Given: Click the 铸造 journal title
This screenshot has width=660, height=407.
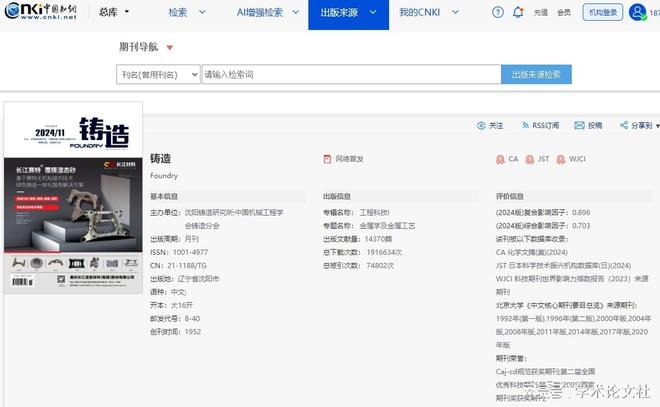Looking at the screenshot, I should point(161,159).
